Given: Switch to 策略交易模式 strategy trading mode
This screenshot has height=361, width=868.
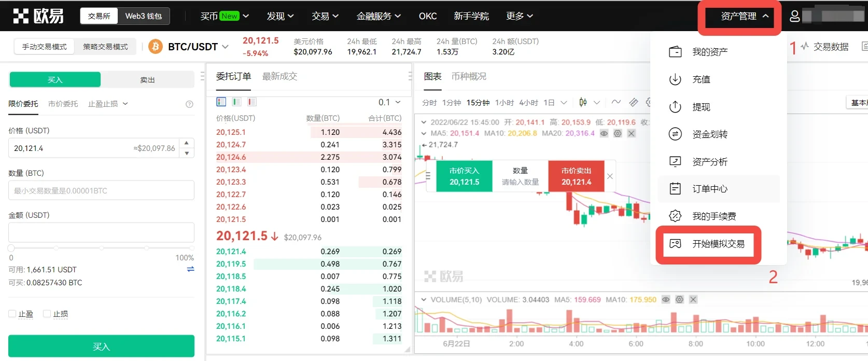Looking at the screenshot, I should [105, 47].
